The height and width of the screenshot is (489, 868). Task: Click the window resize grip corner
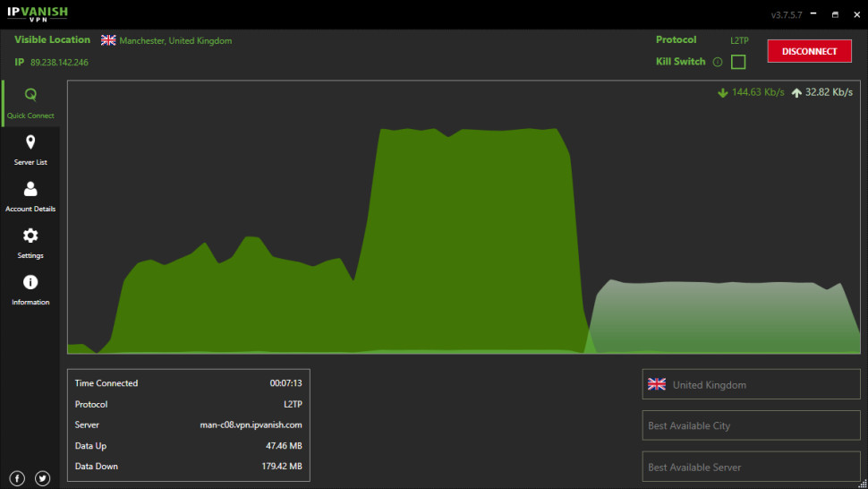pos(863,484)
